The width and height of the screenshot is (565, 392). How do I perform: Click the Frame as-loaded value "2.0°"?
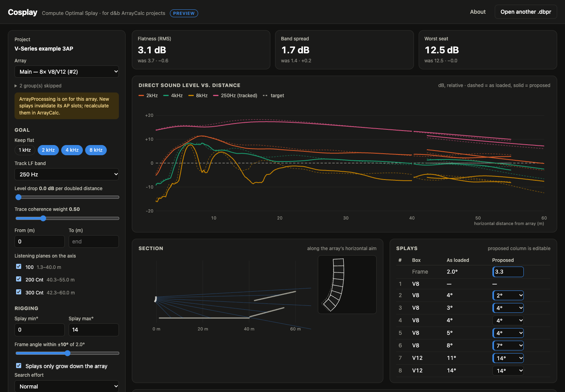pos(452,272)
